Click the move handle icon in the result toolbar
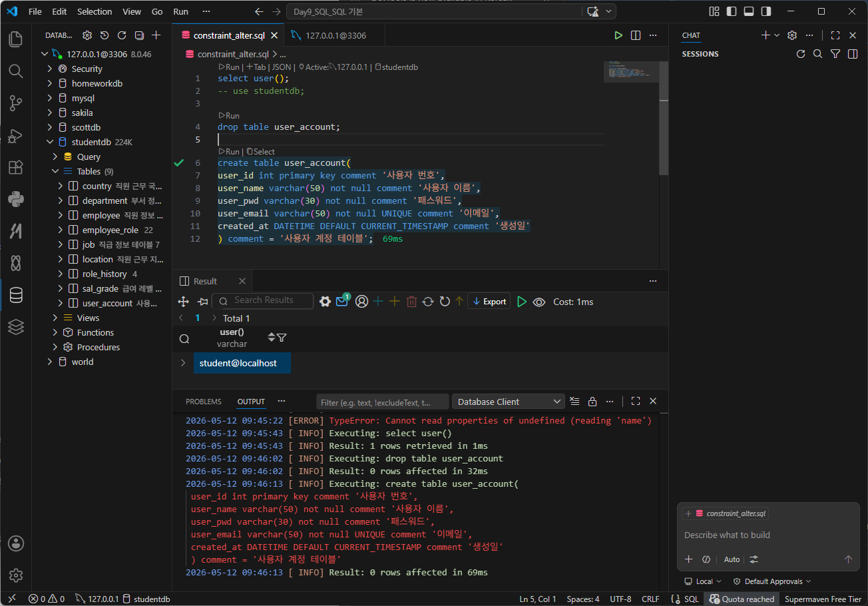Viewport: 868px width, 606px height. point(184,302)
